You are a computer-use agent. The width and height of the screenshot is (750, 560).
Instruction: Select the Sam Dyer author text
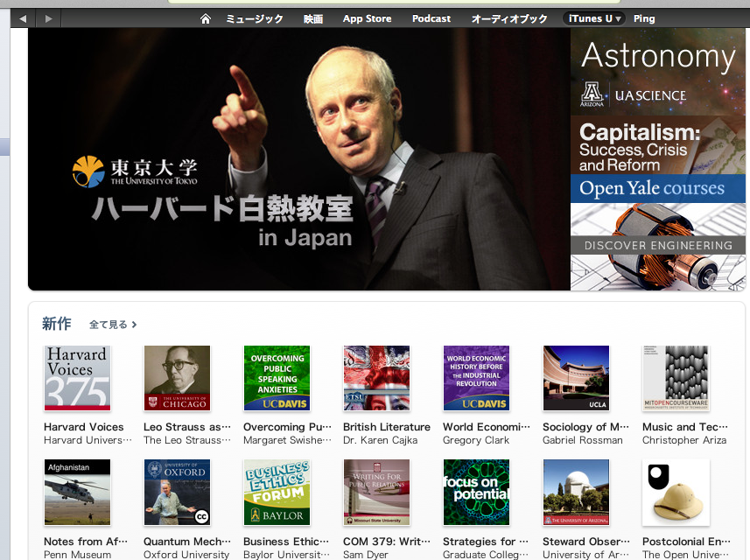coord(366,554)
